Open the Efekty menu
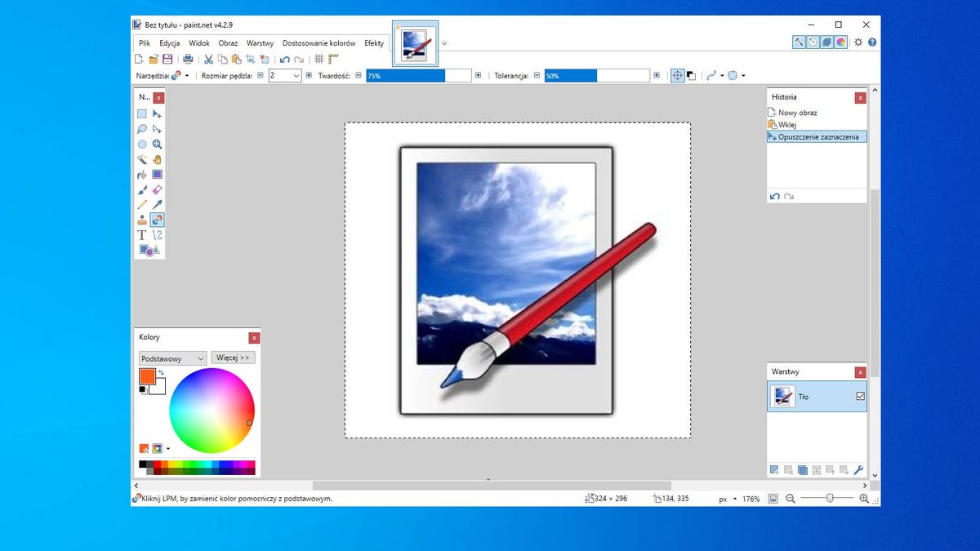The height and width of the screenshot is (551, 980). pos(374,42)
